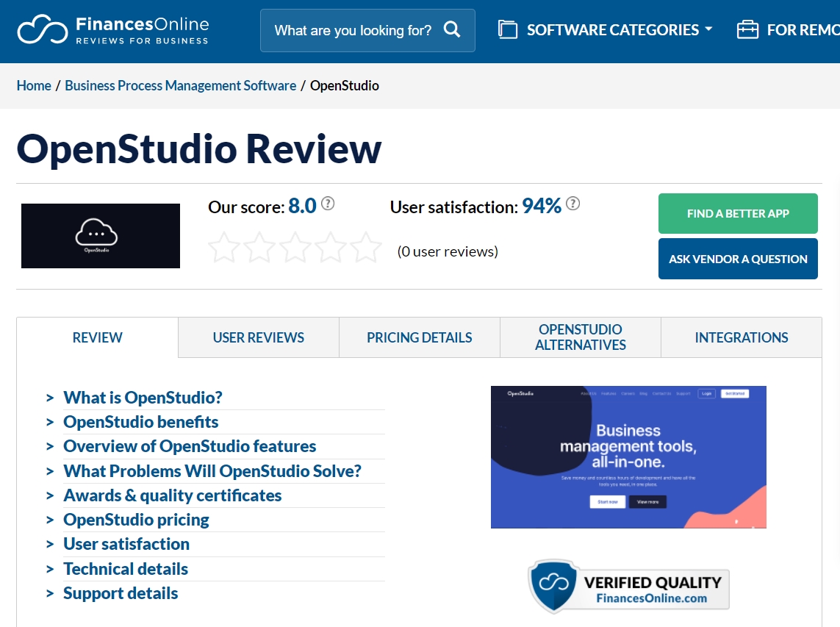Click Ask Vendor a Question button
Image resolution: width=840 pixels, height=627 pixels.
(x=738, y=259)
